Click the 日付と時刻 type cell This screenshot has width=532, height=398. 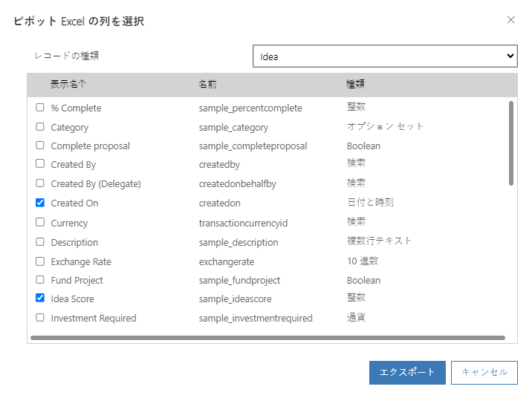(x=370, y=203)
